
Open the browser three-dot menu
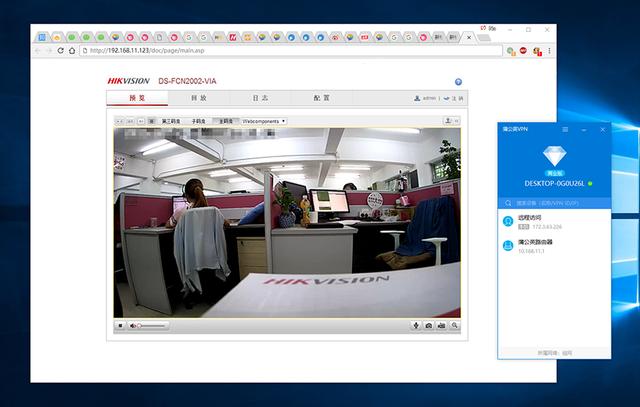[x=549, y=51]
